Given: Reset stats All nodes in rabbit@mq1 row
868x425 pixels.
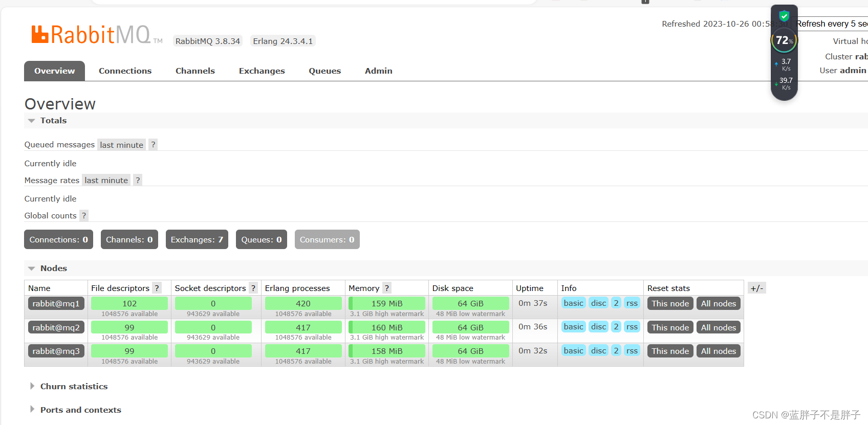Looking at the screenshot, I should pyautogui.click(x=718, y=304).
